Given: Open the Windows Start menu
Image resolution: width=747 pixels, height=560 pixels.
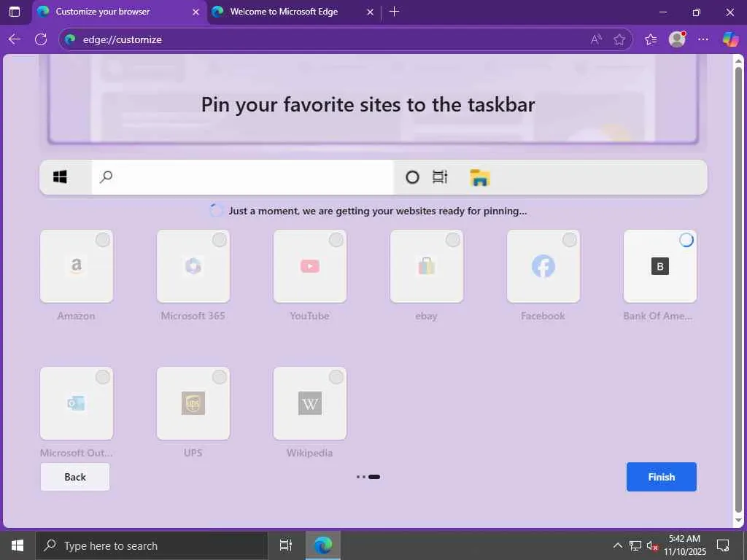Looking at the screenshot, I should coord(18,545).
